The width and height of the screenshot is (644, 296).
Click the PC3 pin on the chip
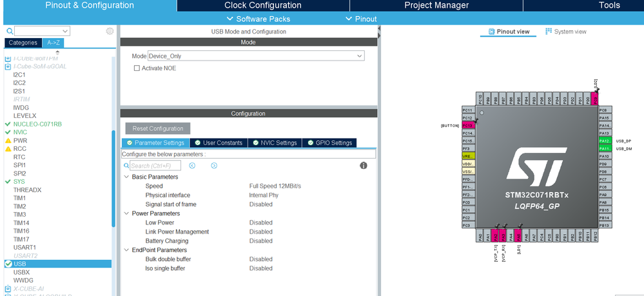coord(469,225)
